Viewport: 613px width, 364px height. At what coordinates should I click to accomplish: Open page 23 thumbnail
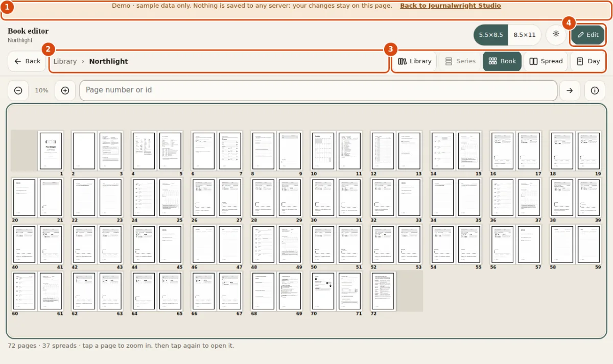coord(110,198)
